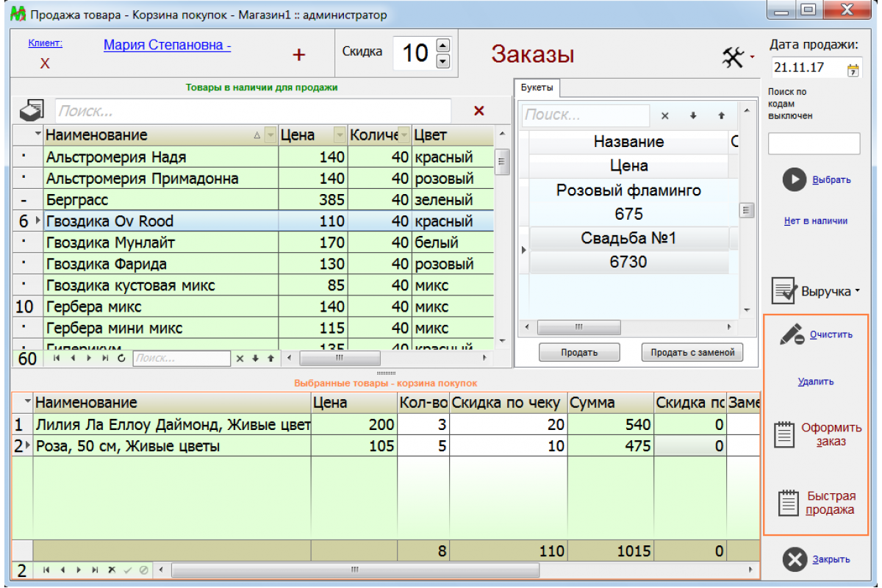Clear bouquets search with X icon
882x588 pixels.
pyautogui.click(x=664, y=115)
